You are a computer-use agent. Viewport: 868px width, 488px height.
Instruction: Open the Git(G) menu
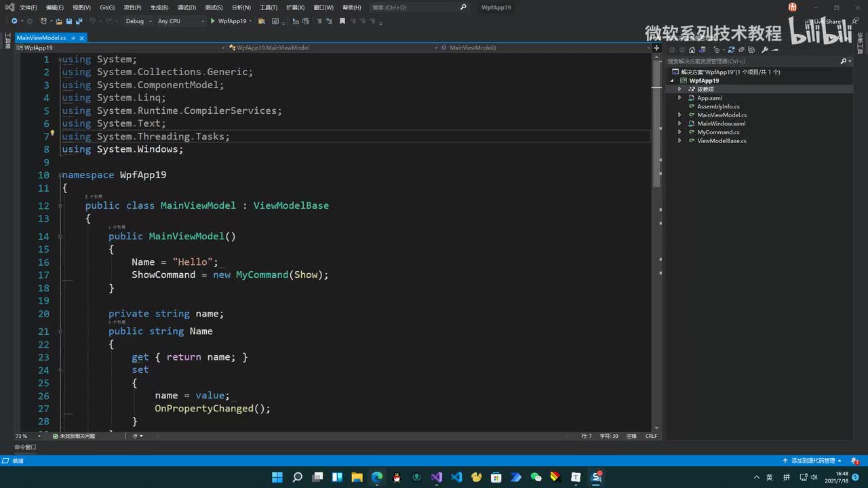click(107, 7)
